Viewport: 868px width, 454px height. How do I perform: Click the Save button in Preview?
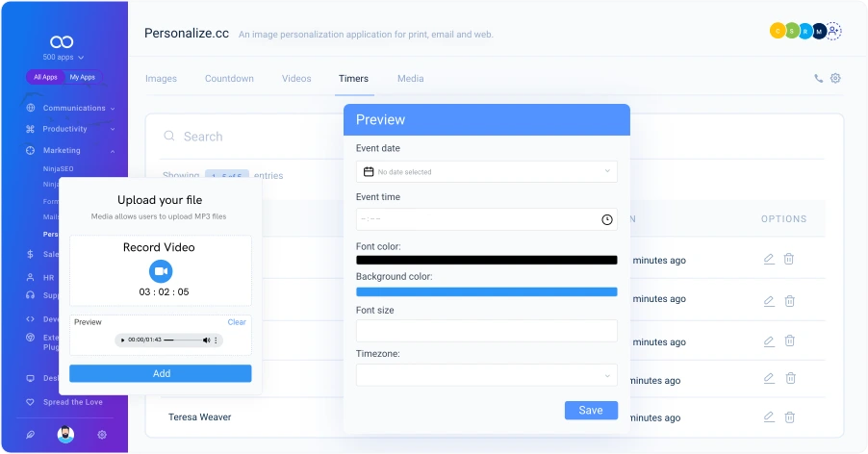coord(590,410)
